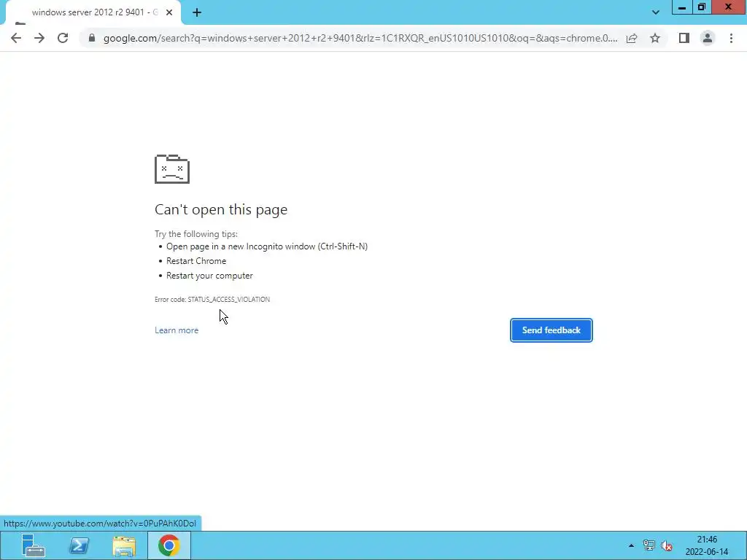
Task: Click the 'Restart Chrome' tip
Action: click(x=196, y=261)
